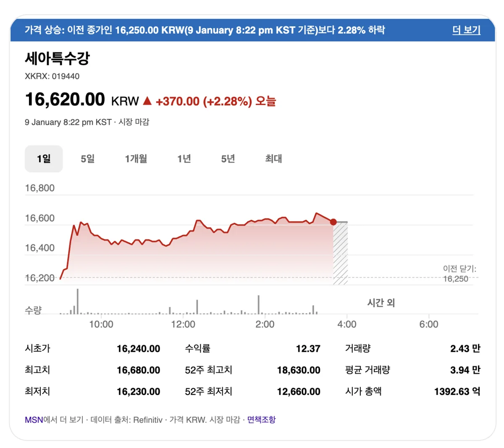Click the 시간 외 after-hours label
This screenshot has height=448, width=504.
pos(381,303)
